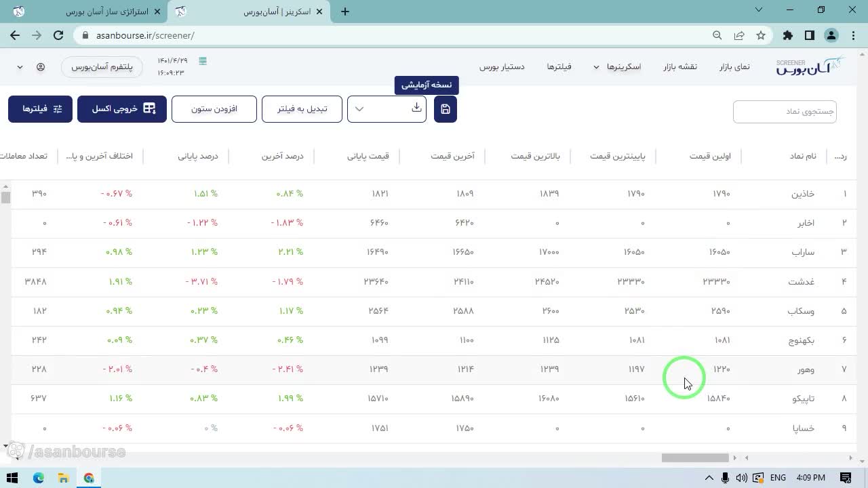Open the dropdown chevron beside the download icon

click(x=359, y=109)
